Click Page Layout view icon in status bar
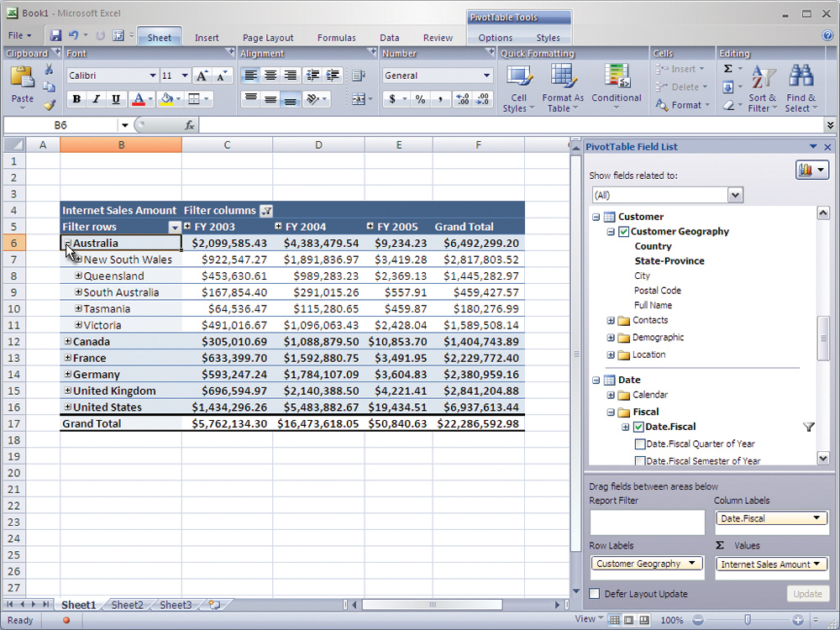This screenshot has width=840, height=630. [x=629, y=620]
